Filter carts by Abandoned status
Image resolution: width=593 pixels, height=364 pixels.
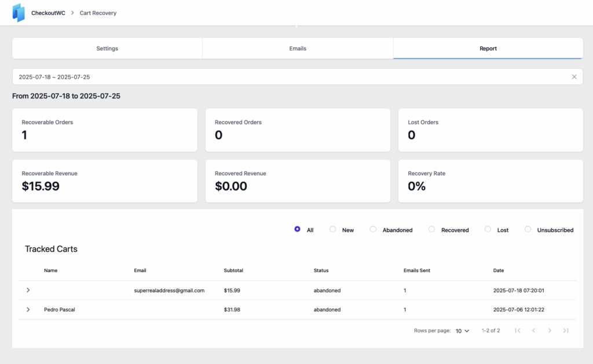coord(373,229)
